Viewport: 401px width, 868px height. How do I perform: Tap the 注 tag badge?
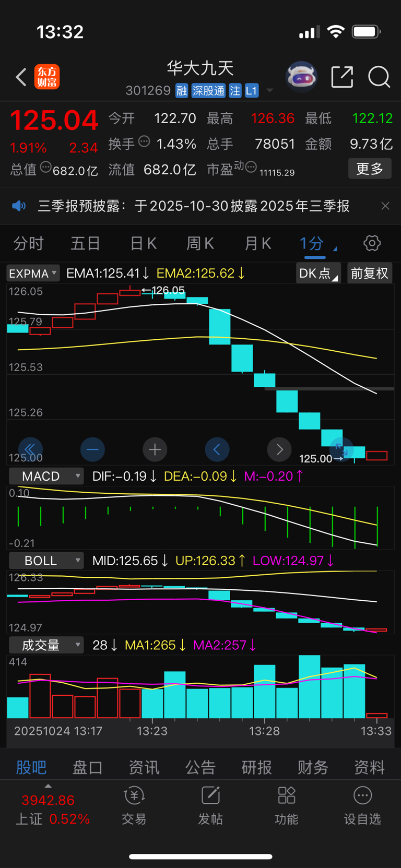235,91
